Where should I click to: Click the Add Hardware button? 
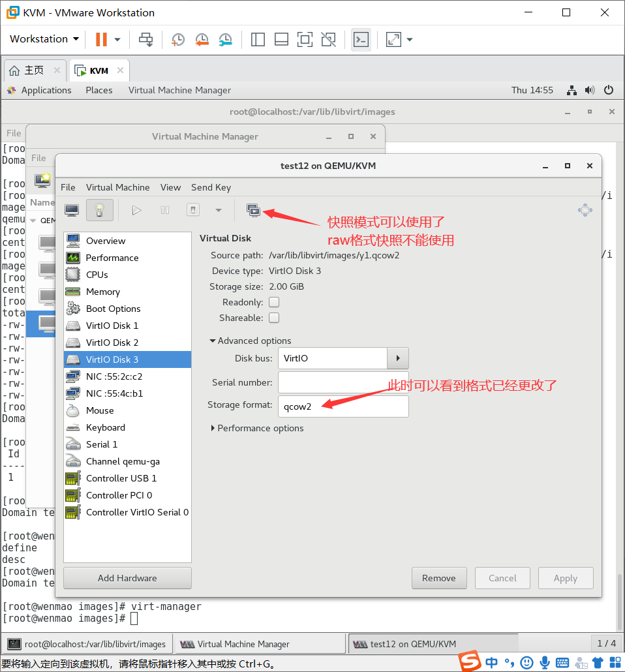[127, 578]
